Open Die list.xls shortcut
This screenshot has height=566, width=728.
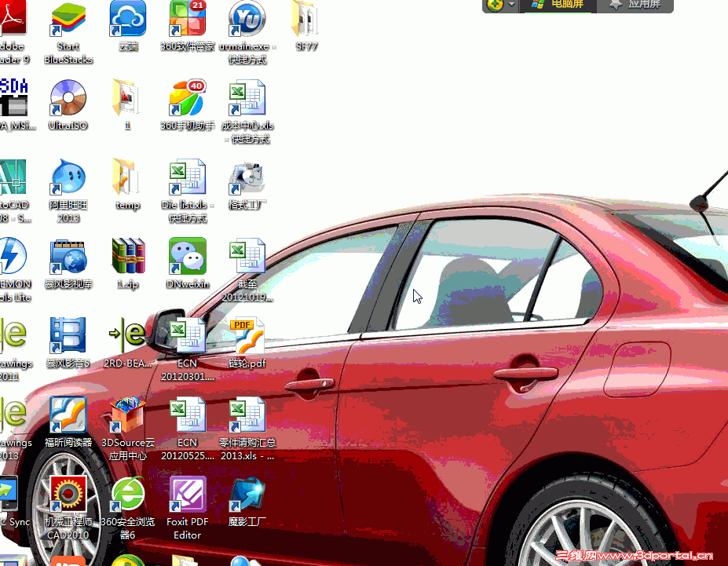point(187,177)
